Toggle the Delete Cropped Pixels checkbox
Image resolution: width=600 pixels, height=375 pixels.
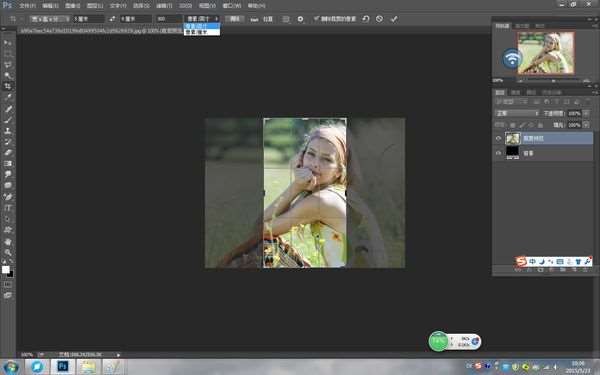316,18
